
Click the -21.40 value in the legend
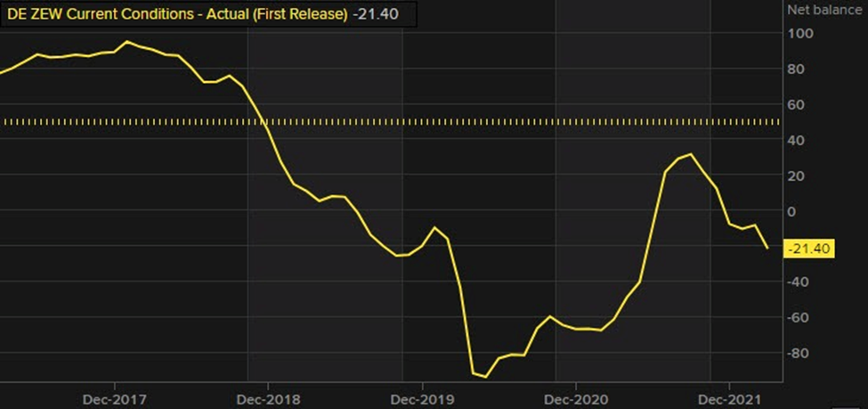click(376, 14)
